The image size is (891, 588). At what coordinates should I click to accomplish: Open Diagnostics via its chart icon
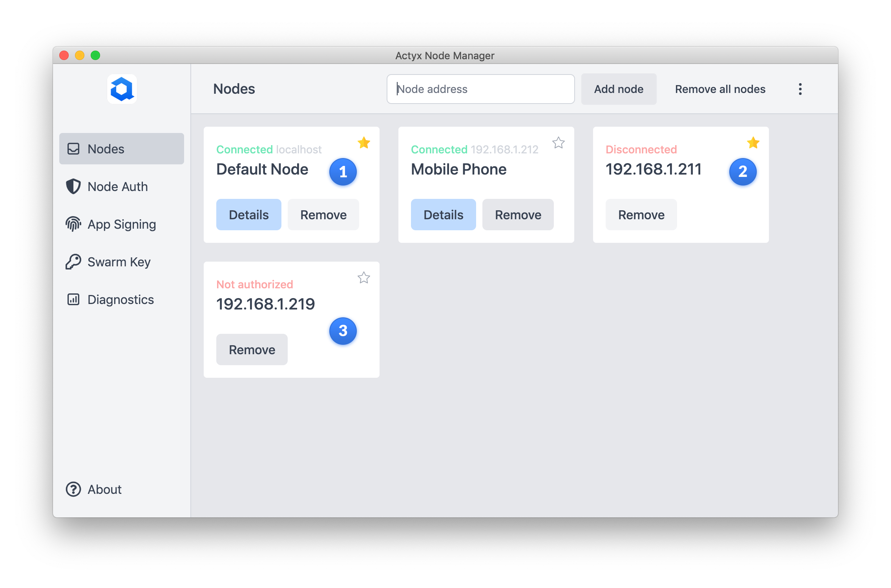click(x=73, y=299)
